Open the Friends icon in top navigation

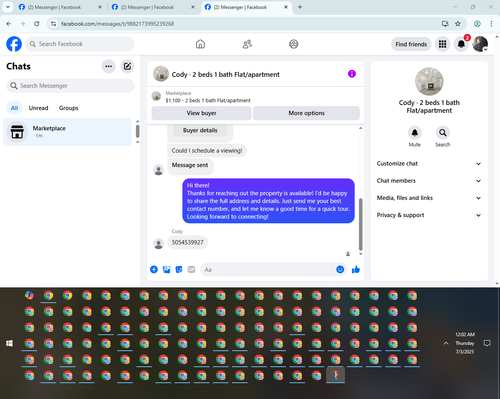pos(247,44)
